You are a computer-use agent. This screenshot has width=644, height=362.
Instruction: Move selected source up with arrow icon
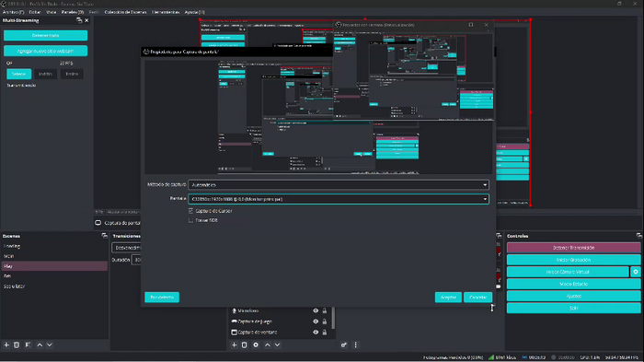point(268,344)
